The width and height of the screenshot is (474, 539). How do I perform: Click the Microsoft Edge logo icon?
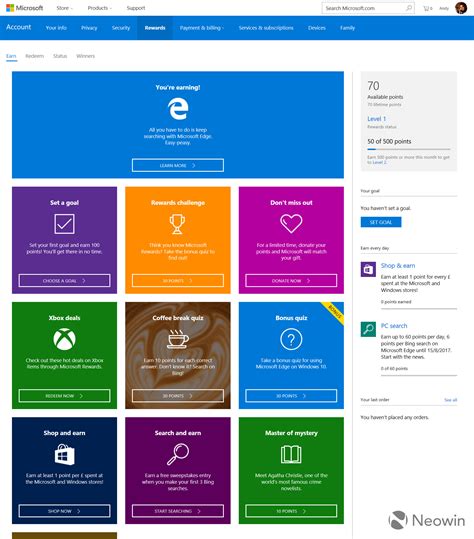click(x=178, y=109)
